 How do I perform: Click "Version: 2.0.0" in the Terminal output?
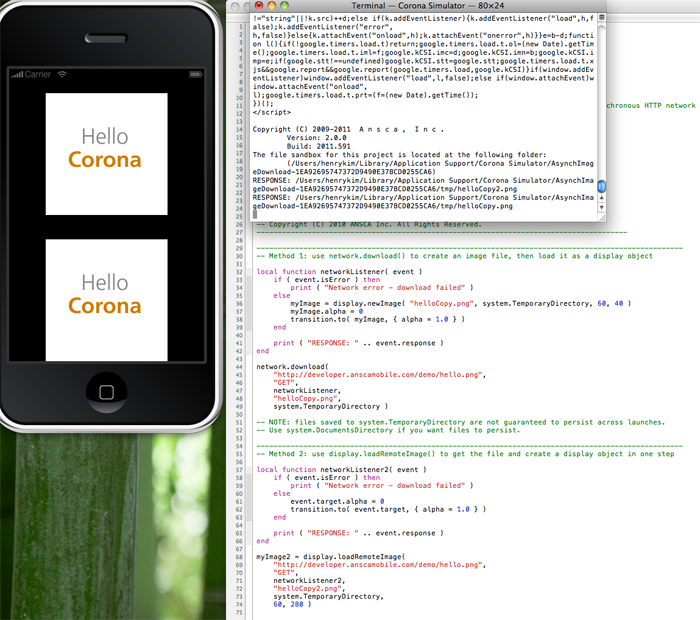point(316,137)
